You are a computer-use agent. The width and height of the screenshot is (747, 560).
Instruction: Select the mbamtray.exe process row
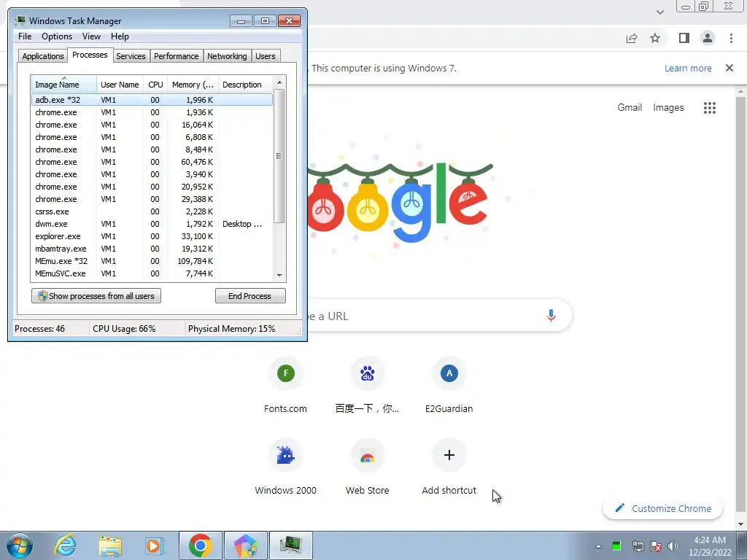(x=152, y=249)
